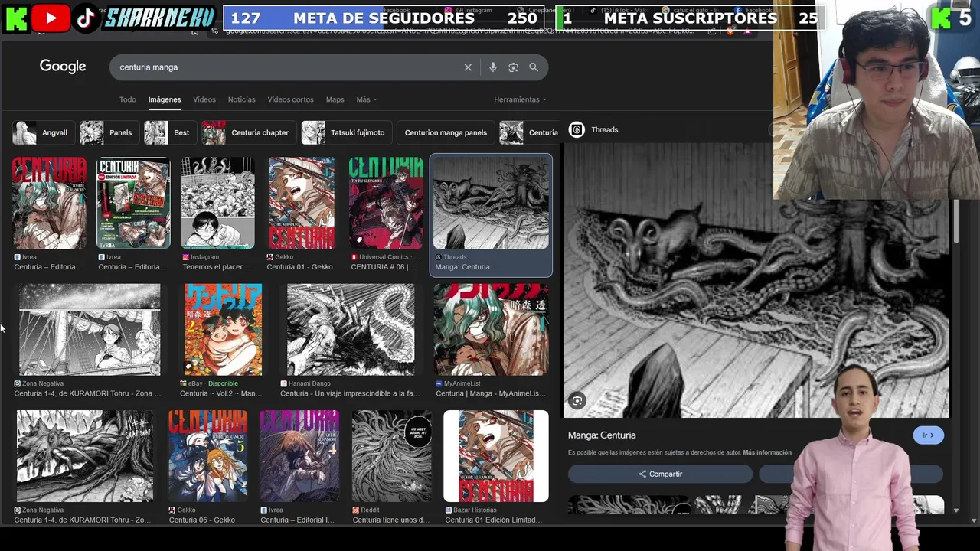Click the magnifying glass search icon

coord(534,67)
